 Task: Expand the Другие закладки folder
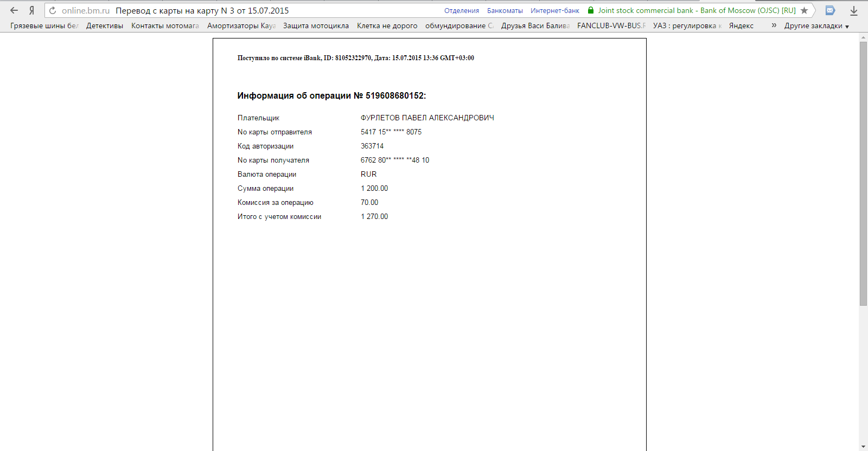pos(816,25)
